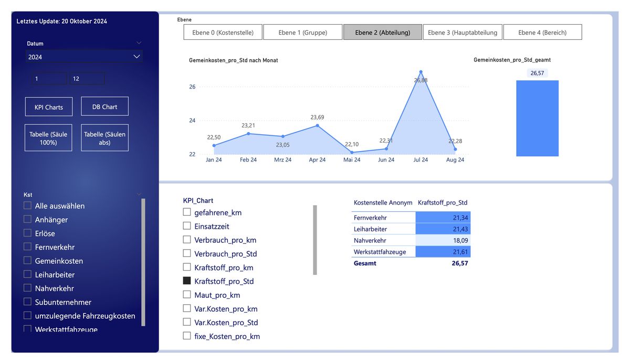Enable the Maut_pro_km checkbox
The height and width of the screenshot is (364, 630).
pos(186,295)
